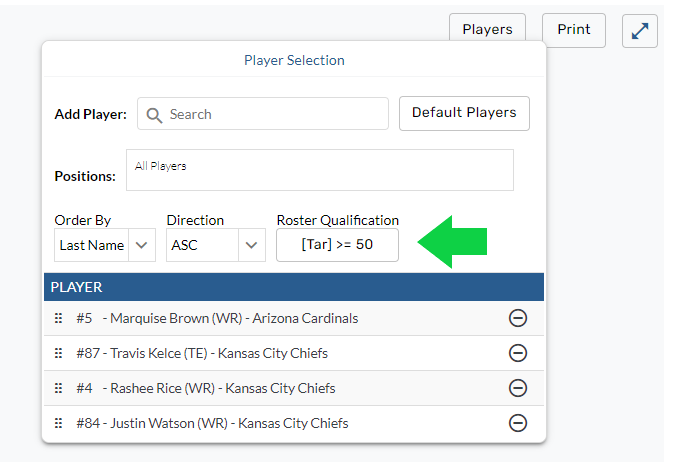673x462 pixels.
Task: Click the Print button
Action: coord(574,30)
